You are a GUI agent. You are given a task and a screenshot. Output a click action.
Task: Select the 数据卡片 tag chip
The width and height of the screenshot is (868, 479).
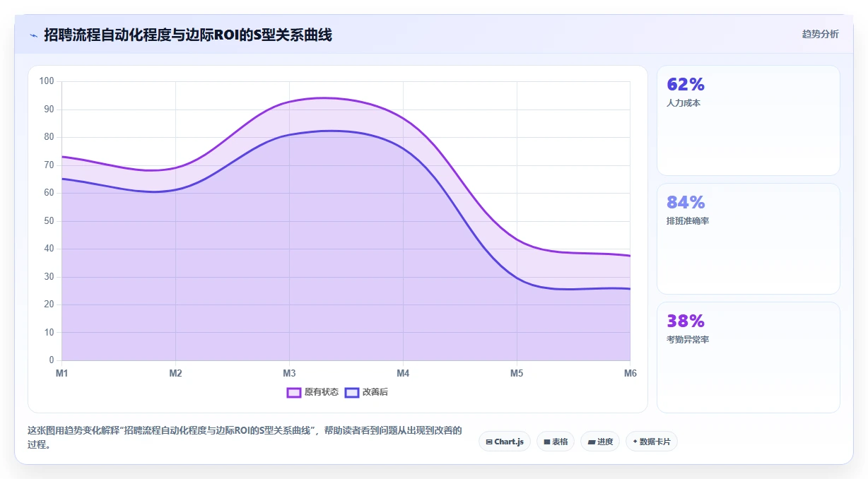[652, 442]
